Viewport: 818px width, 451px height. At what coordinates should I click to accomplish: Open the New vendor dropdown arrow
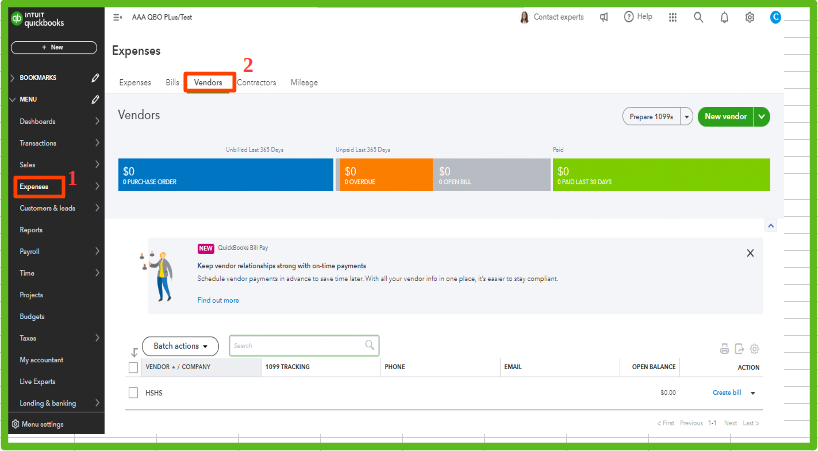click(762, 117)
